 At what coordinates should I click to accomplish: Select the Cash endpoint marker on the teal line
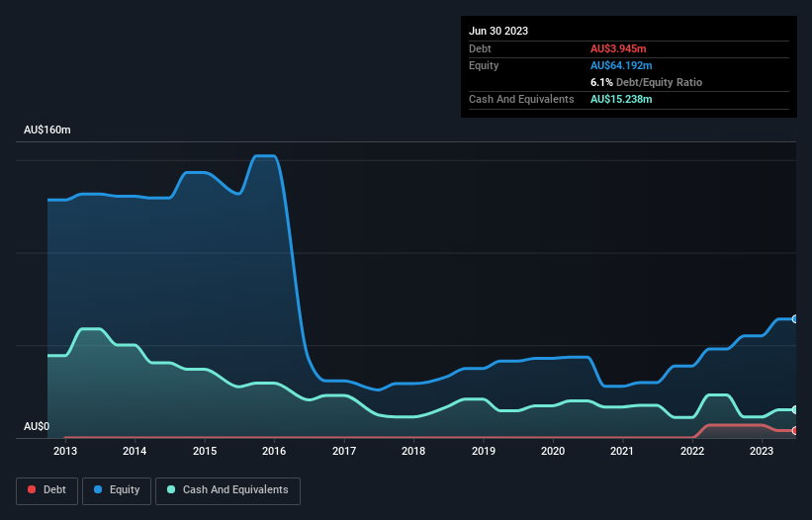point(794,410)
